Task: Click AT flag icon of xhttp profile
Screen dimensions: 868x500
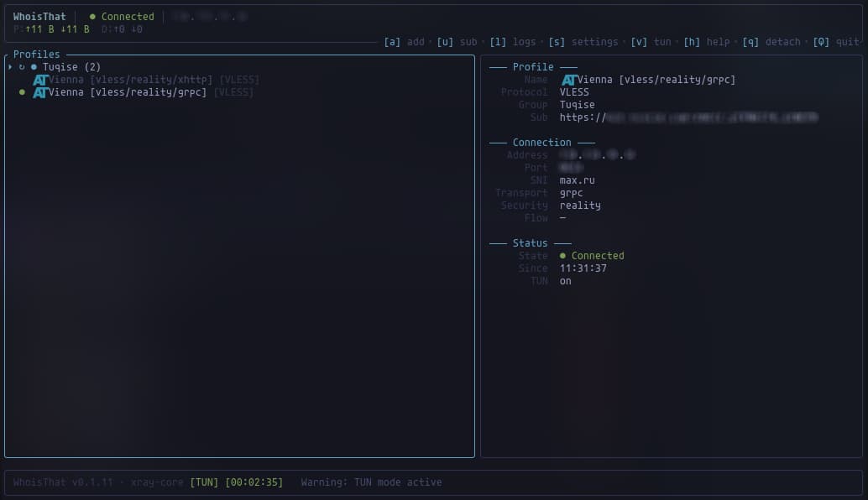Action: (39, 81)
